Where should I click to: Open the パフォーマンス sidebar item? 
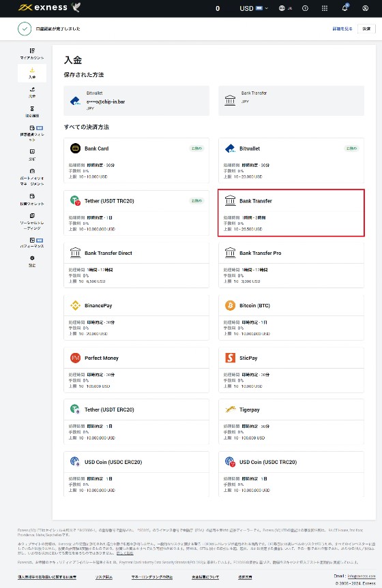32,243
